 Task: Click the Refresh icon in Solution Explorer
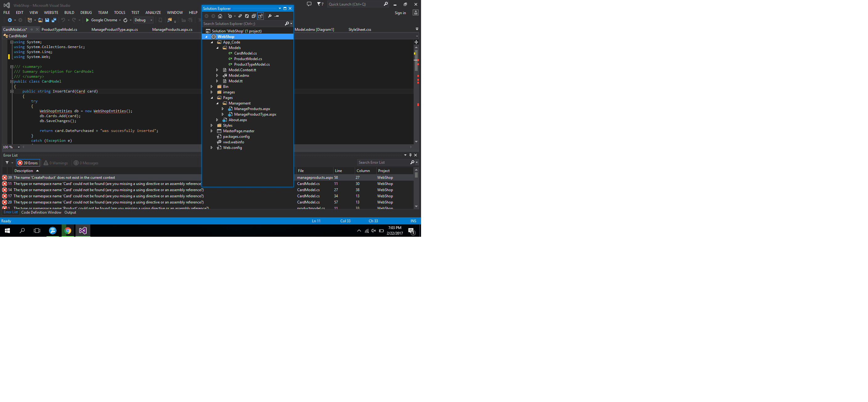coord(247,16)
